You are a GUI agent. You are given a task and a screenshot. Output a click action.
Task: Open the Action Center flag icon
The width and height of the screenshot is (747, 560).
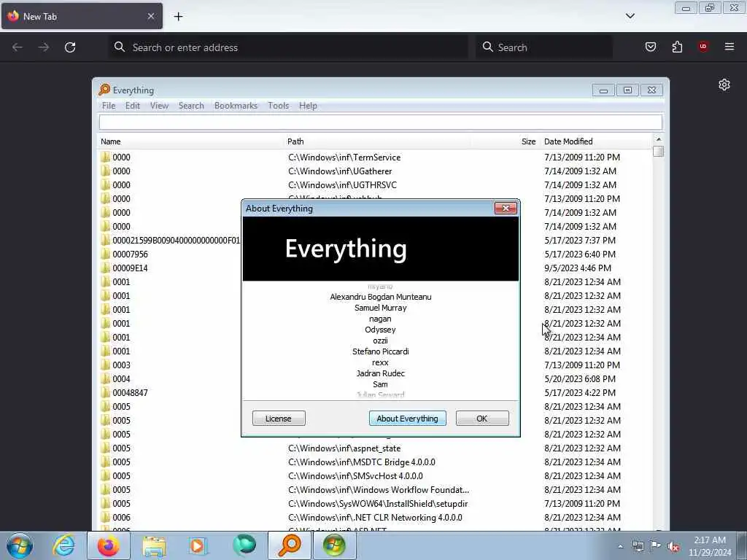click(656, 546)
